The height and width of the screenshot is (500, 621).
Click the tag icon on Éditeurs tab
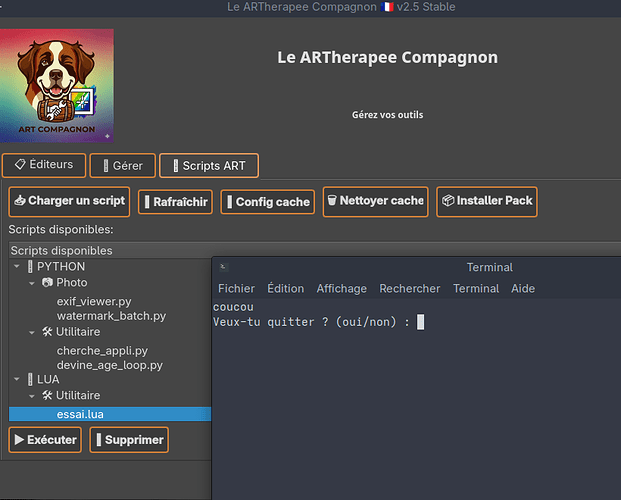click(20, 164)
